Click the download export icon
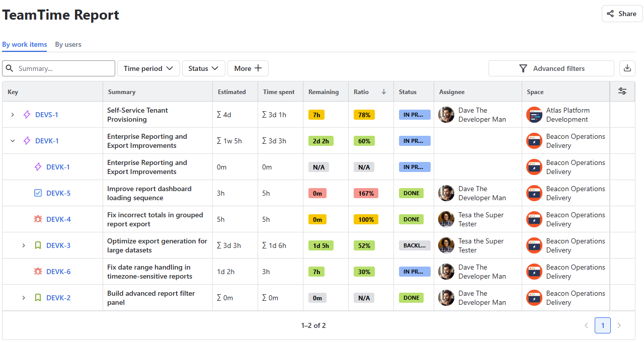 click(x=627, y=68)
